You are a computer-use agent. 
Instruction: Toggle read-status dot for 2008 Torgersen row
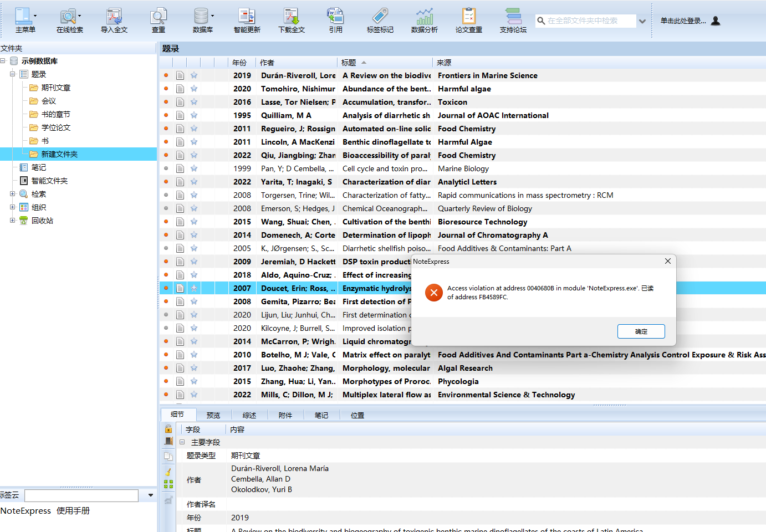click(x=166, y=195)
